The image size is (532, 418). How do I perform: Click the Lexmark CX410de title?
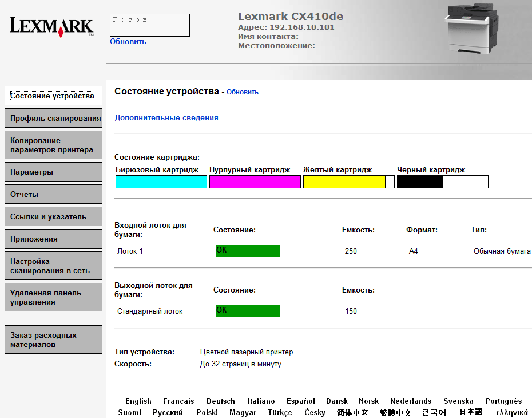(291, 16)
